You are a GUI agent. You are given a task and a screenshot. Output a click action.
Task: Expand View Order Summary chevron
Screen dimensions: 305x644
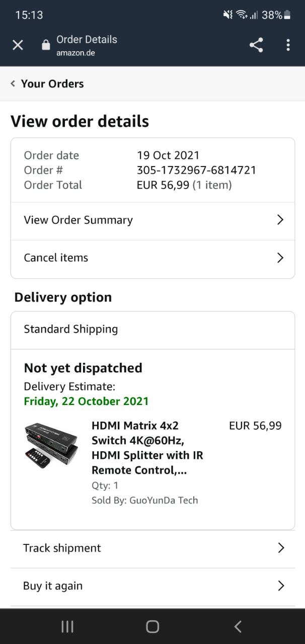pos(280,220)
